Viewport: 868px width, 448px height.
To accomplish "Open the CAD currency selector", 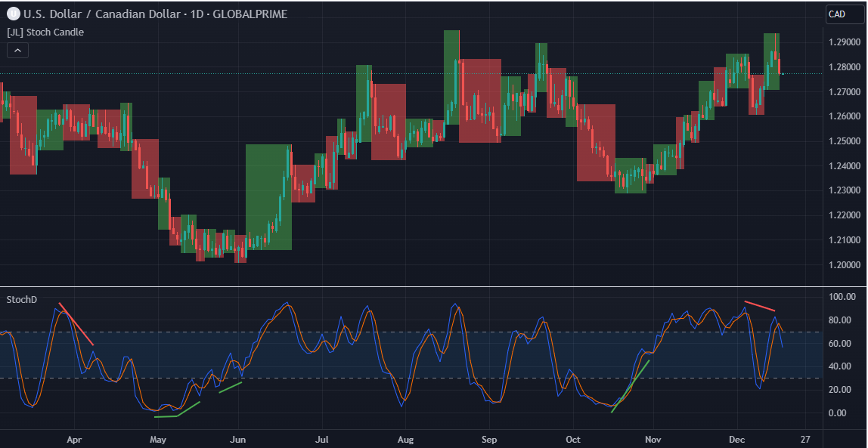I will coord(844,14).
